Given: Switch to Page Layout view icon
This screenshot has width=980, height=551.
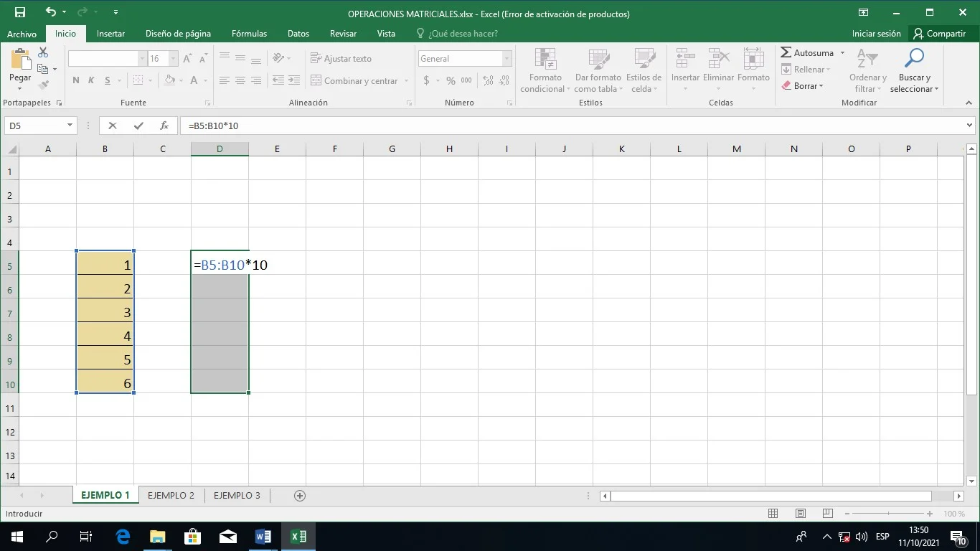Looking at the screenshot, I should [x=801, y=514].
